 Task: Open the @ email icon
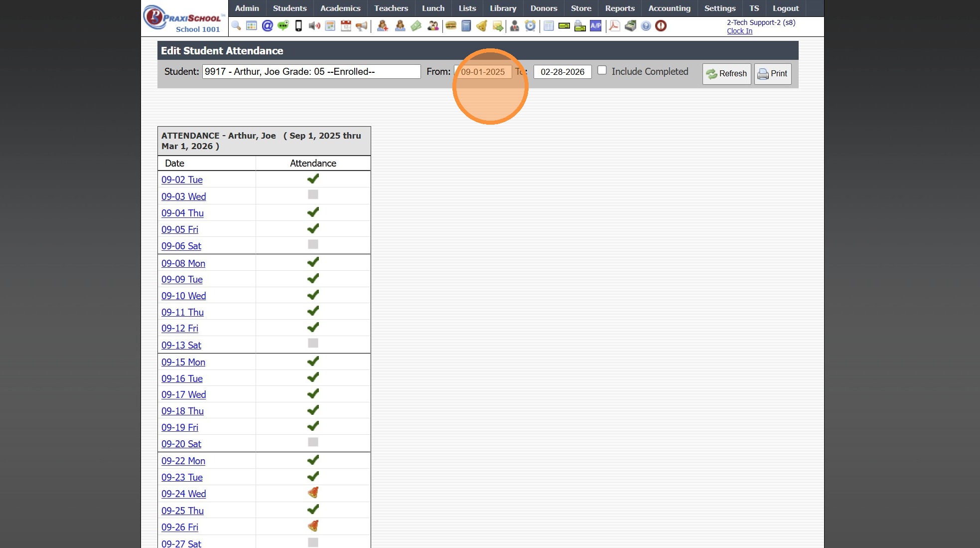(x=267, y=26)
